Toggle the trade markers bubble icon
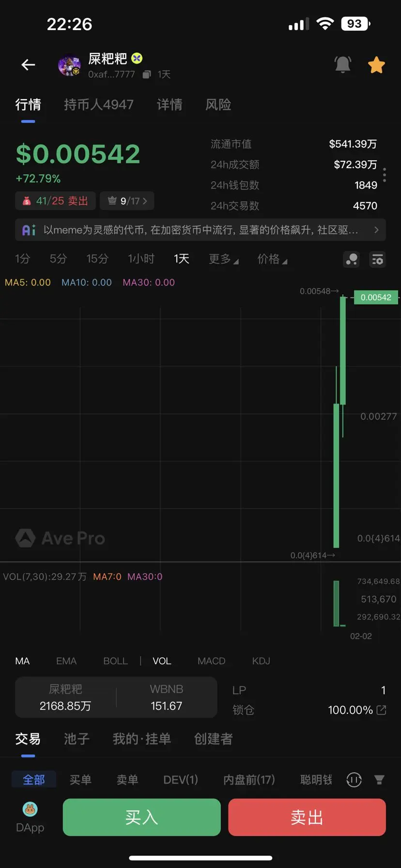 (x=352, y=260)
